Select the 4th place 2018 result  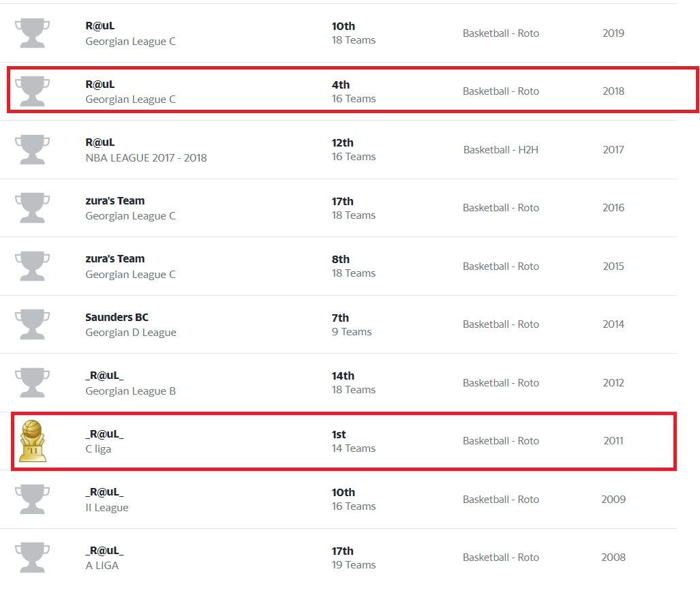coord(340,85)
